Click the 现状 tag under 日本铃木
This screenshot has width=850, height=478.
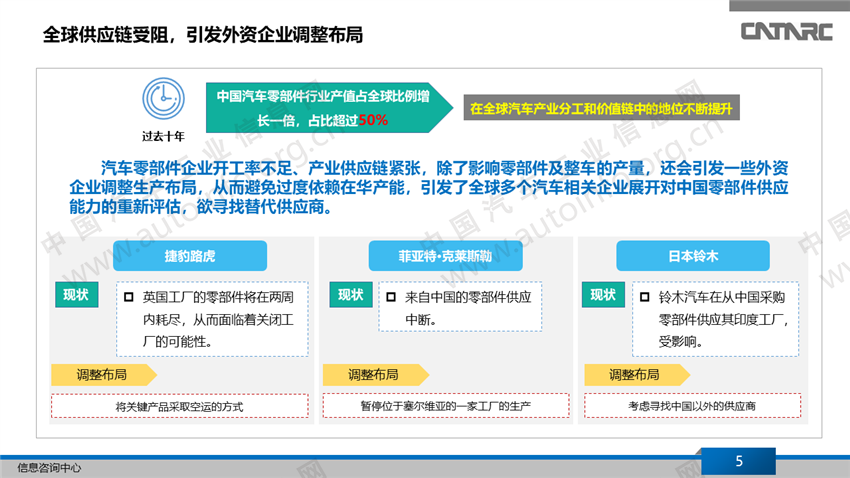(x=603, y=295)
